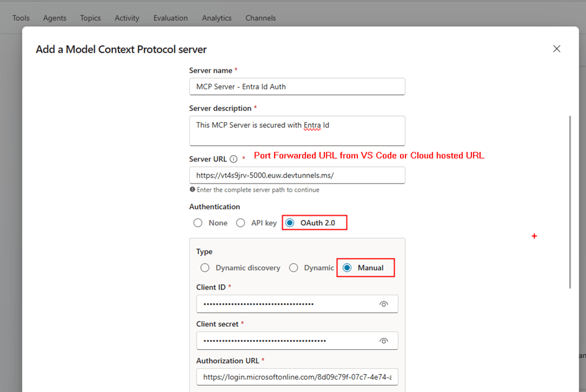This screenshot has height=392, width=586.
Task: Switch to the Evaluation tab
Action: [171, 18]
